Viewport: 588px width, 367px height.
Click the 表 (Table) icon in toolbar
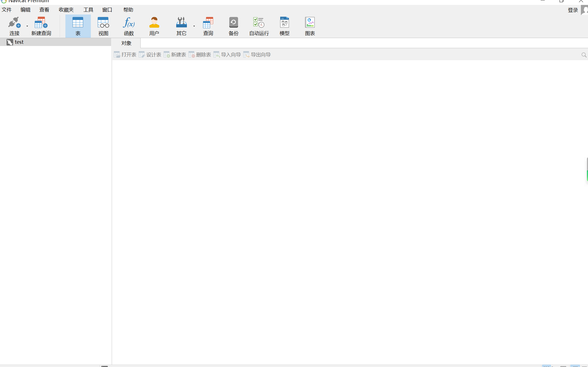pyautogui.click(x=78, y=25)
